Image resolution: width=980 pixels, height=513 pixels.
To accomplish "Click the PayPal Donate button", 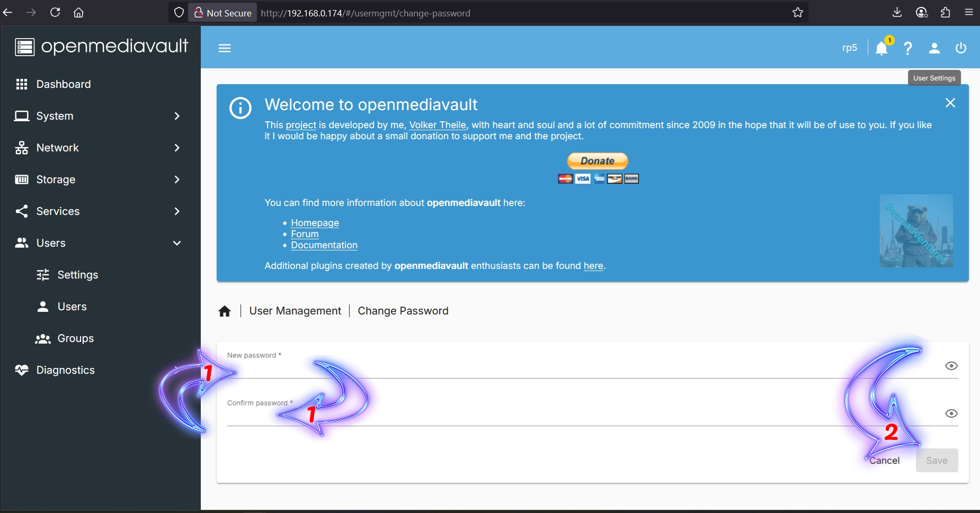I will 598,161.
